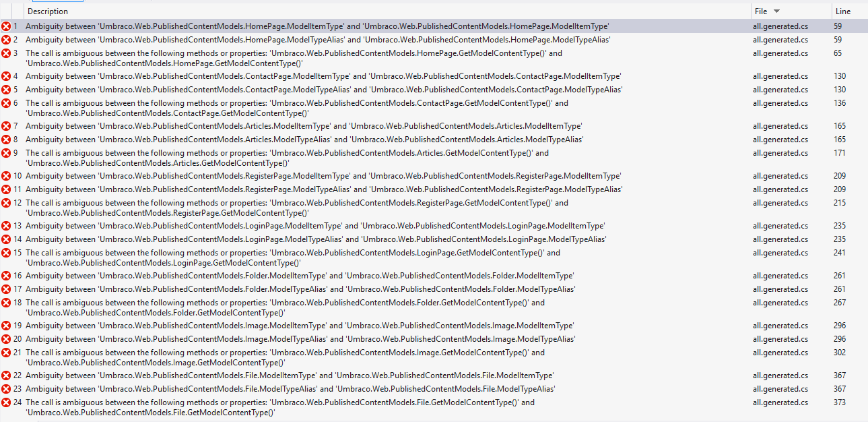Click the error icon of row 4

pyautogui.click(x=6, y=76)
